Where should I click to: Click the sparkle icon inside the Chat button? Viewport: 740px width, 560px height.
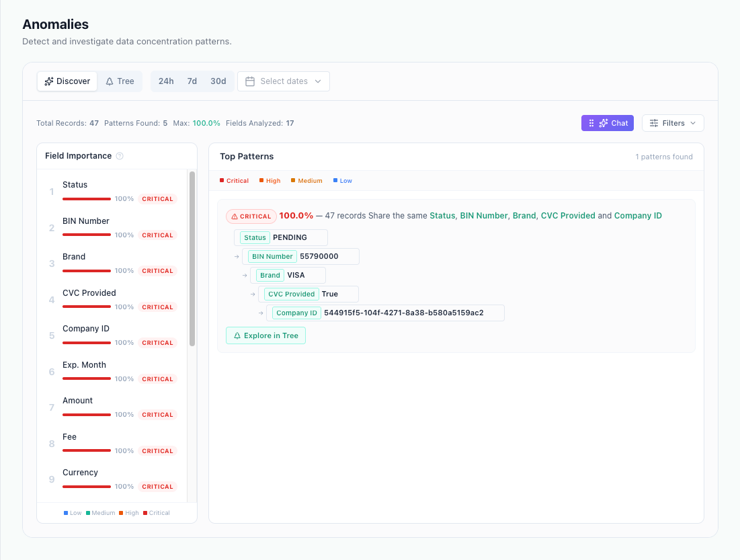(603, 122)
